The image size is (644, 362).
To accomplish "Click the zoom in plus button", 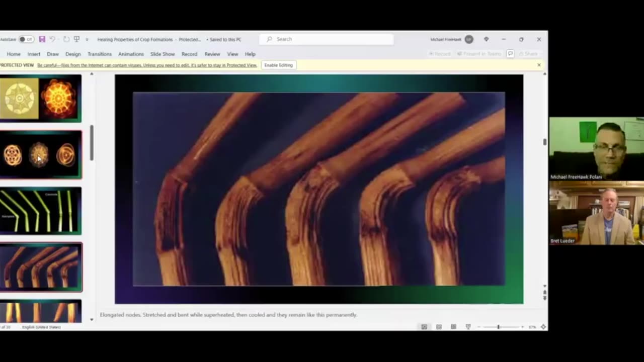I will [x=522, y=327].
